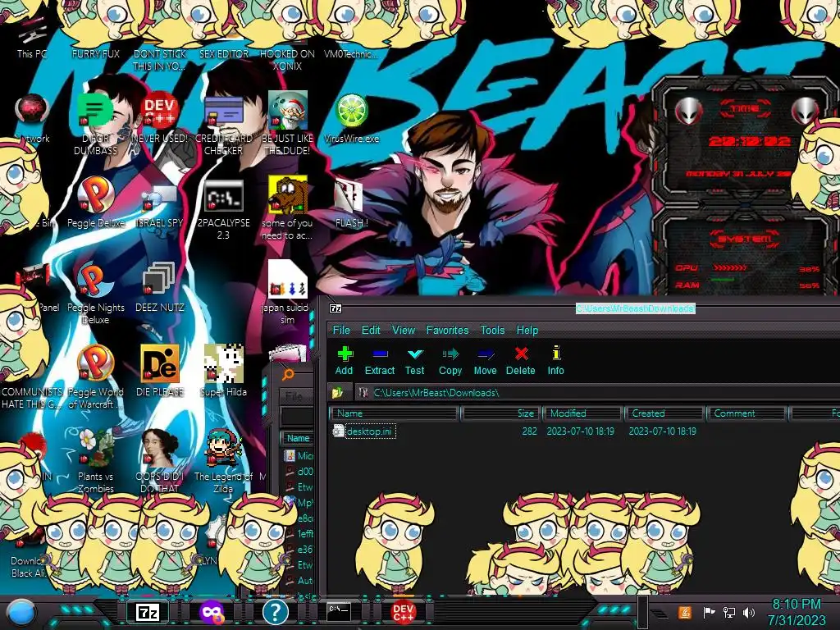
Task: Sort by the Created column header
Action: tap(664, 413)
